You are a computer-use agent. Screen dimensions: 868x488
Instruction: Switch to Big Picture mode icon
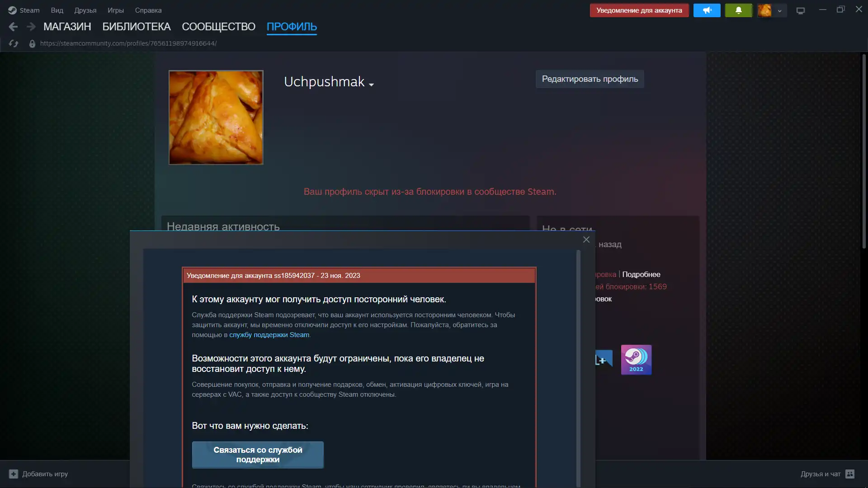[x=801, y=10]
